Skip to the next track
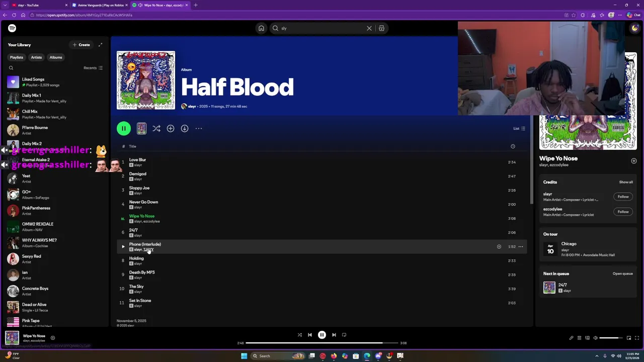 point(334,335)
